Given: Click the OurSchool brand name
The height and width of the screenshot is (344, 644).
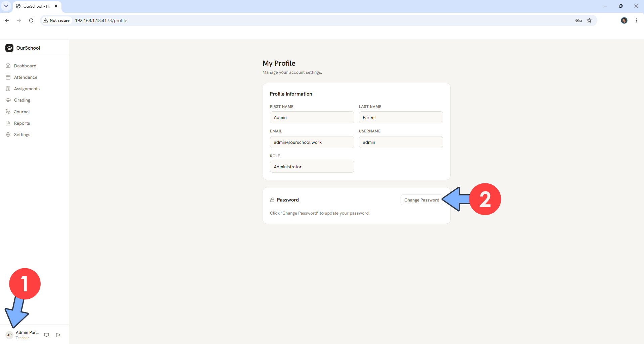Looking at the screenshot, I should pos(28,48).
